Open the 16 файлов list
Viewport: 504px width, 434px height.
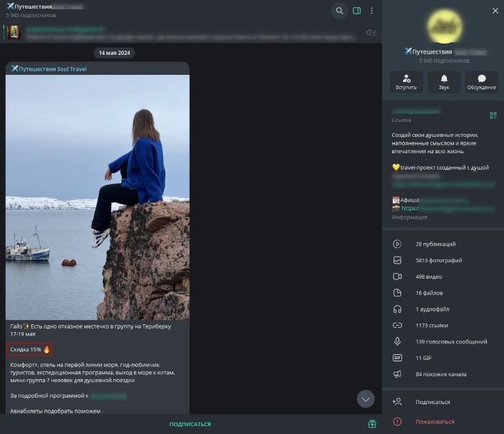[x=429, y=293]
